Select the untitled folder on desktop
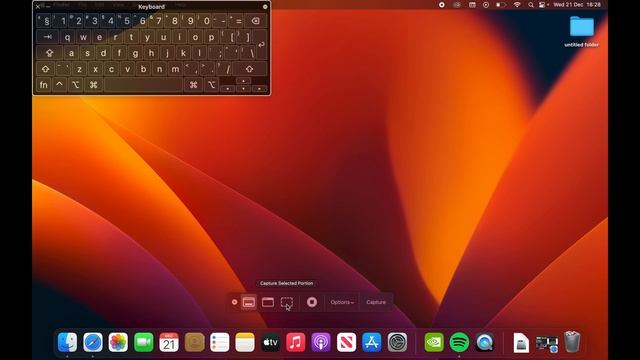 click(582, 31)
